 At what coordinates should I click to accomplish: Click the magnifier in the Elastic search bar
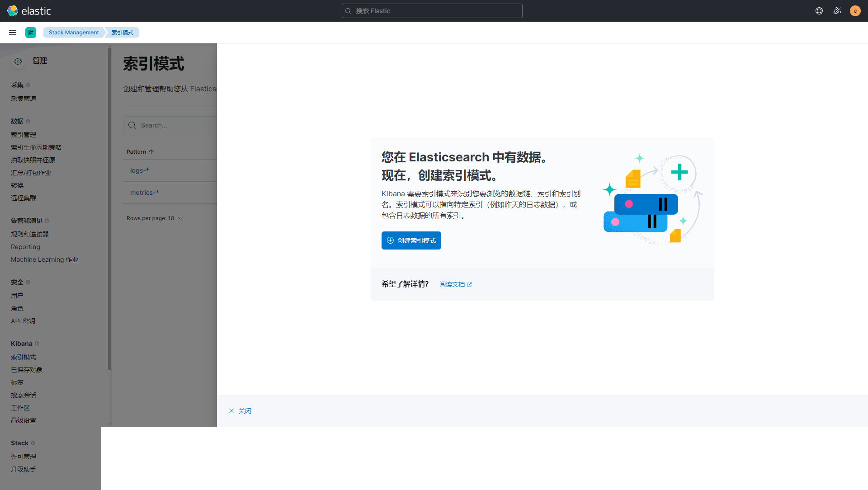coord(348,11)
